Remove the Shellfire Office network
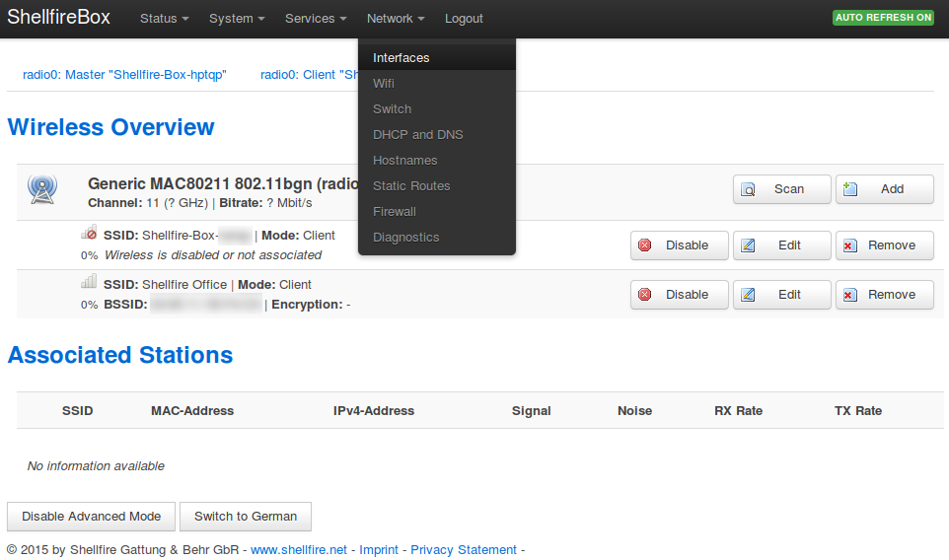 pos(884,295)
